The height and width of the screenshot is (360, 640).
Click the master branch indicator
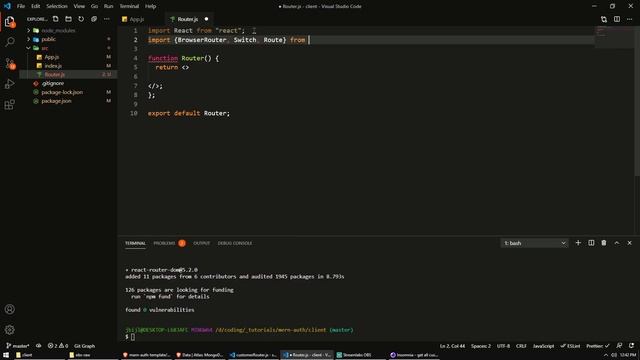coord(18,346)
